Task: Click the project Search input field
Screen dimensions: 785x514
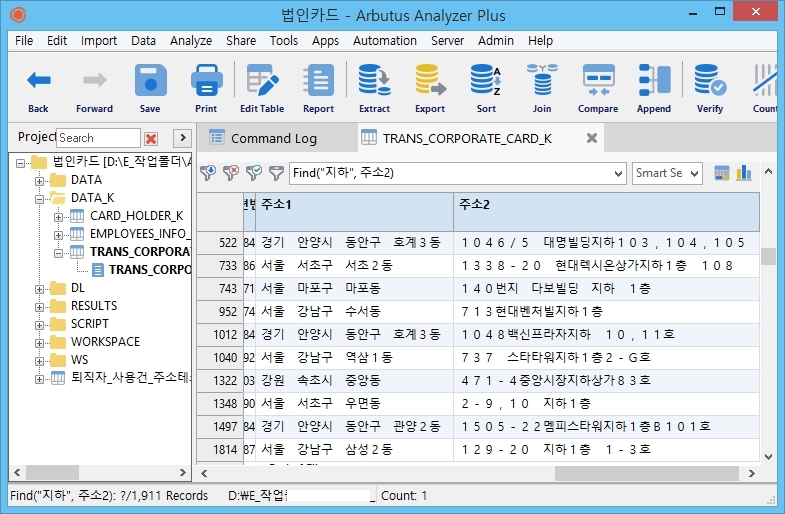Action: tap(98, 138)
